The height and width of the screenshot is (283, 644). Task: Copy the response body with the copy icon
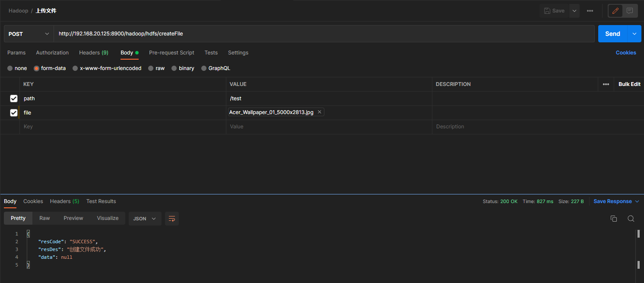pos(614,219)
